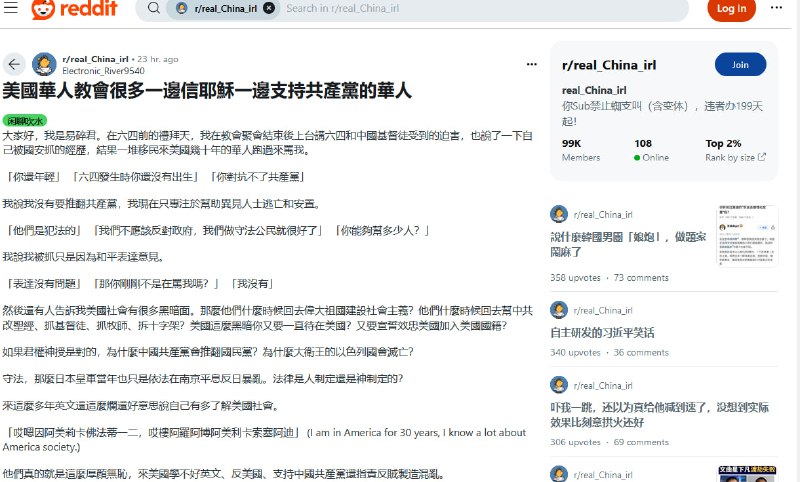This screenshot has height=482, width=800.
Task: Click 69 comments under the 吓我一跳 post
Action: (x=641, y=442)
